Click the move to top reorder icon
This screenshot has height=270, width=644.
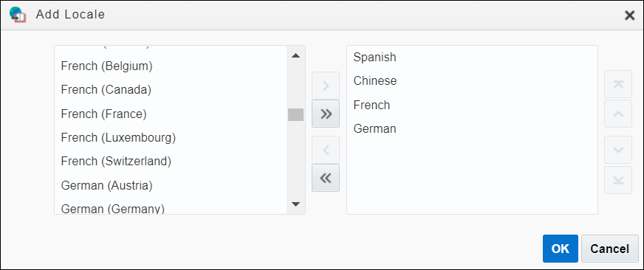pos(618,84)
